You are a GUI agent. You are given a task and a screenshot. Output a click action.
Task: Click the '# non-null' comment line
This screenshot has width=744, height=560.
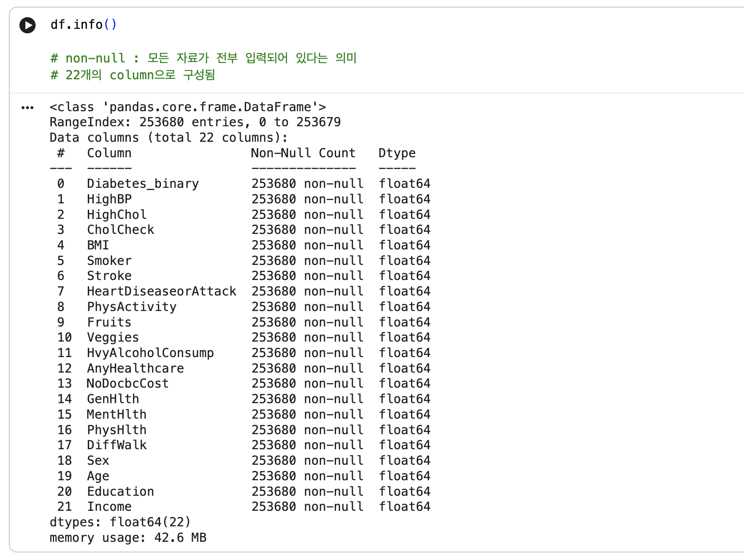[204, 58]
